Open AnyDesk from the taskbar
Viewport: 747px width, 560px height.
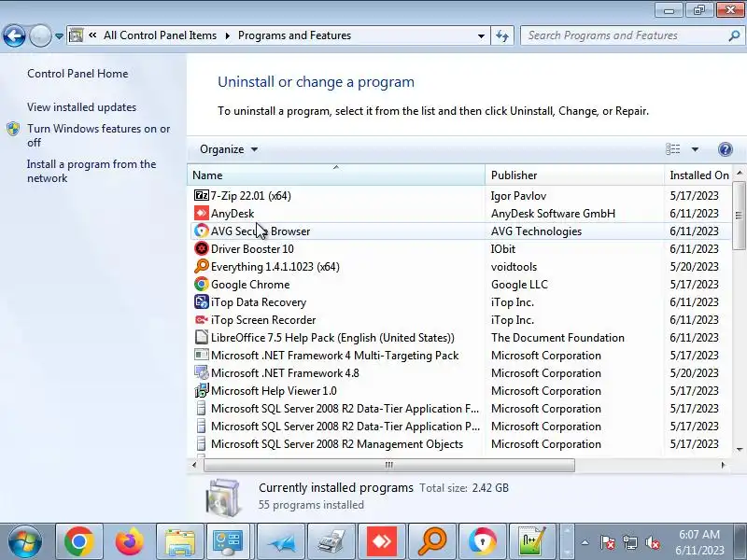[x=382, y=541]
